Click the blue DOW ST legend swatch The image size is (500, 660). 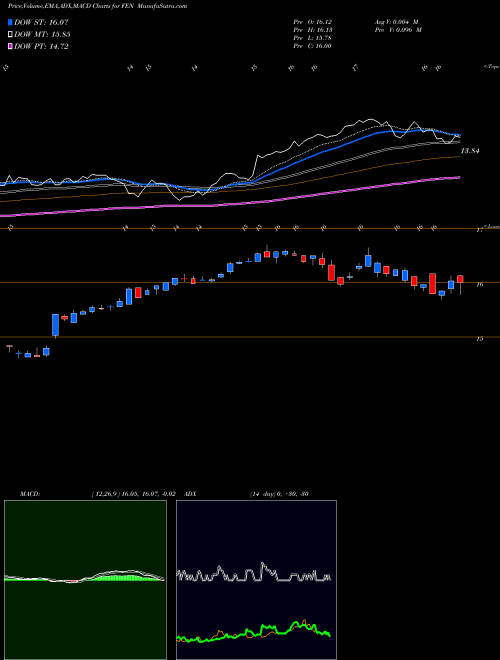10,22
